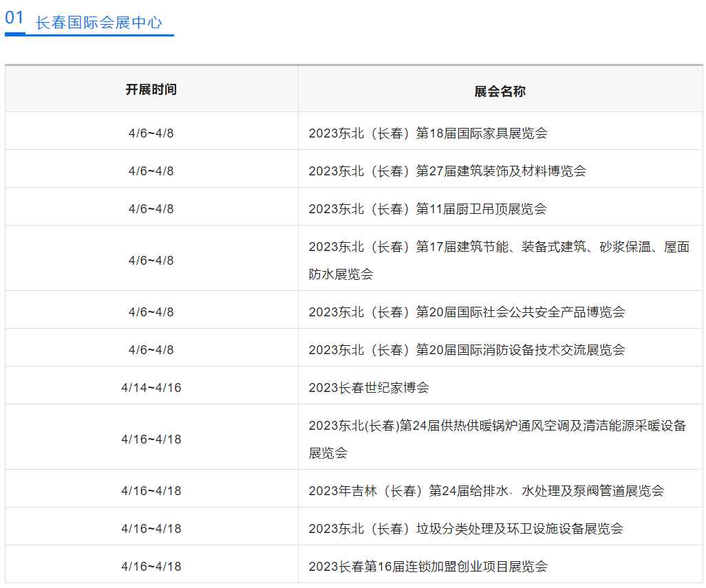
Task: Select the date cell for 连锁加盟创业项目展览会
Action: point(151,566)
